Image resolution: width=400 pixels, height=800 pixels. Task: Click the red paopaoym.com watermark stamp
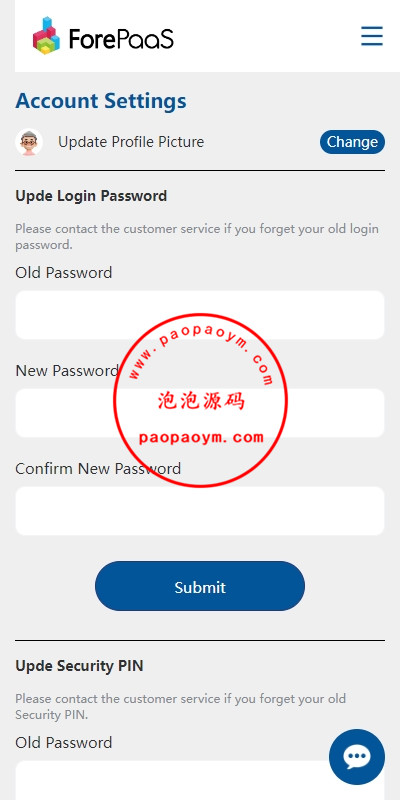coord(201,400)
